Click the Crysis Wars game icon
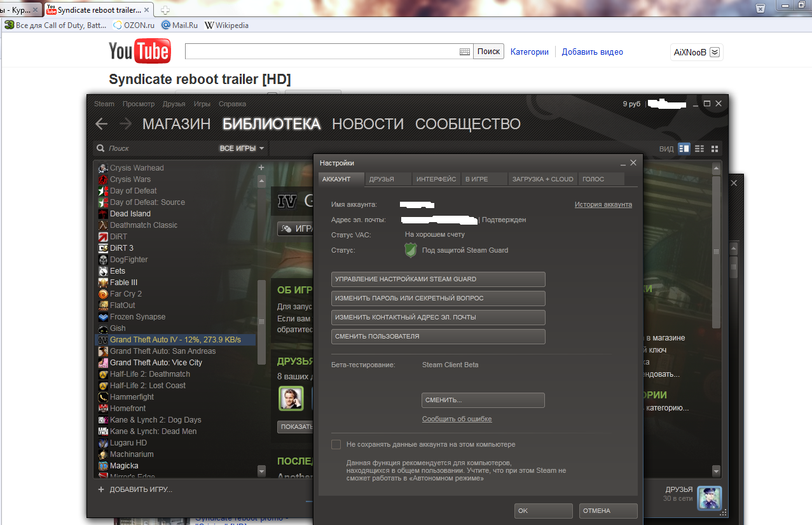This screenshot has height=525, width=812. coord(104,179)
